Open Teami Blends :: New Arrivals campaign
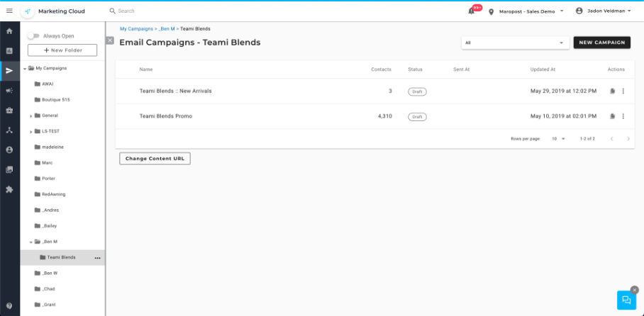This screenshot has width=644, height=316. pyautogui.click(x=175, y=91)
